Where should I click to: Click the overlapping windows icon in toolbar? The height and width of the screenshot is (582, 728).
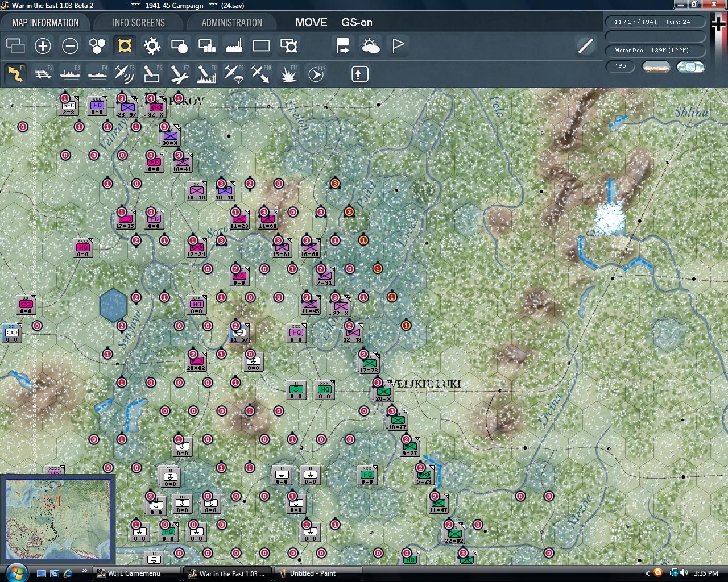pyautogui.click(x=15, y=45)
